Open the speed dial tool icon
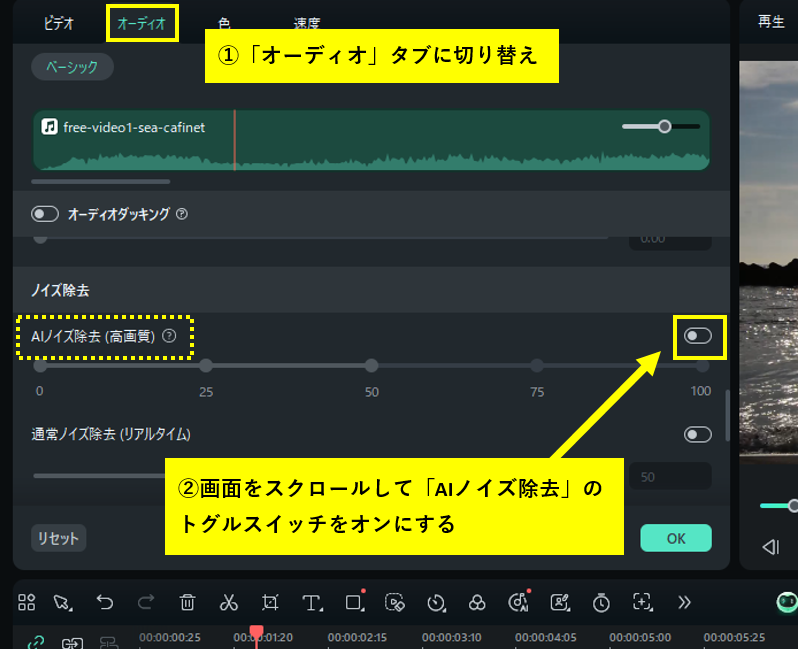 tap(436, 603)
